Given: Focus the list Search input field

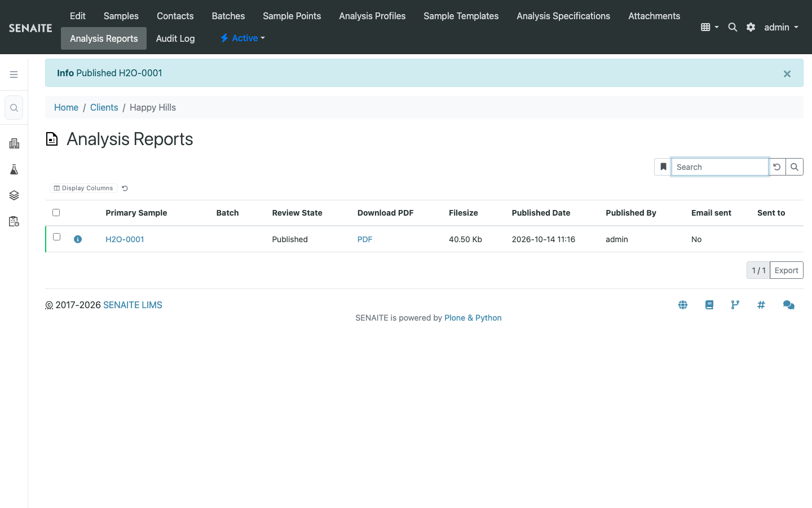Looking at the screenshot, I should [720, 167].
